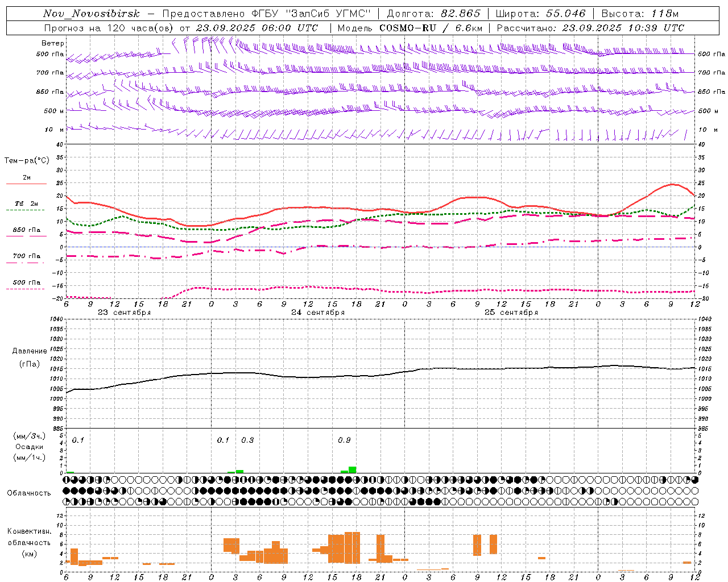This screenshot has width=728, height=582.
Task: Select the 'Широта: 55.046' header field
Action: point(540,14)
